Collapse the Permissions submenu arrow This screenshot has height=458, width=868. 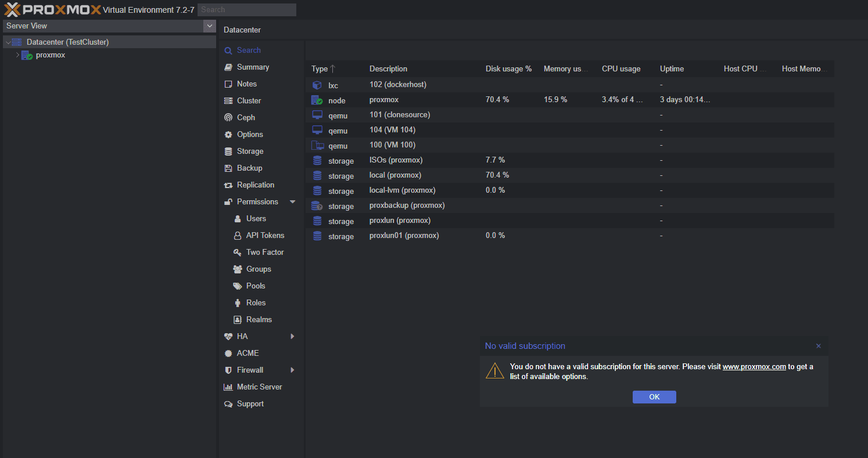[292, 202]
